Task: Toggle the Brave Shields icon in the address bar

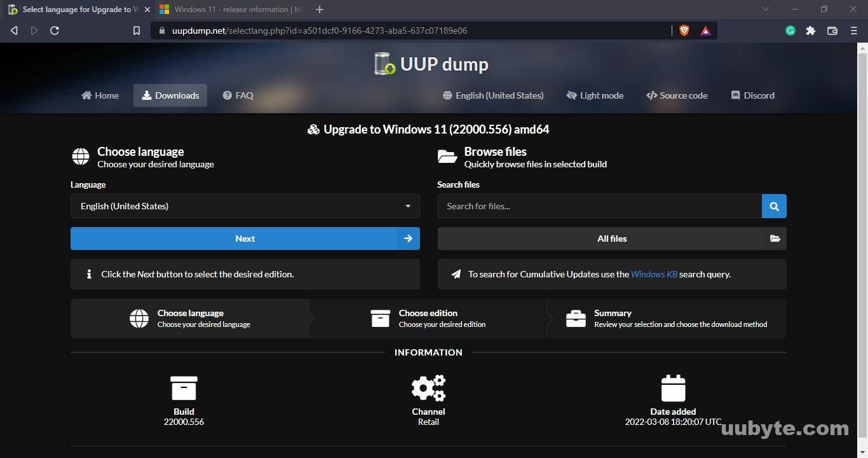Action: 684,30
